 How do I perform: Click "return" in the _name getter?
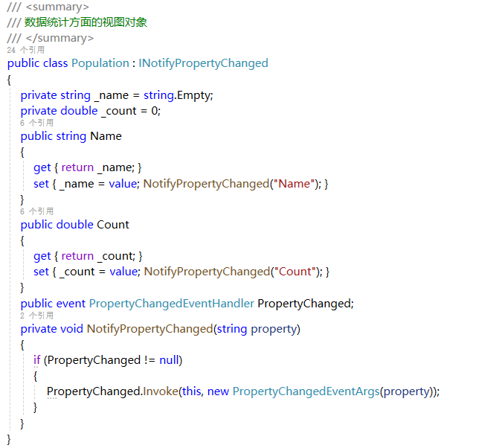point(77,167)
